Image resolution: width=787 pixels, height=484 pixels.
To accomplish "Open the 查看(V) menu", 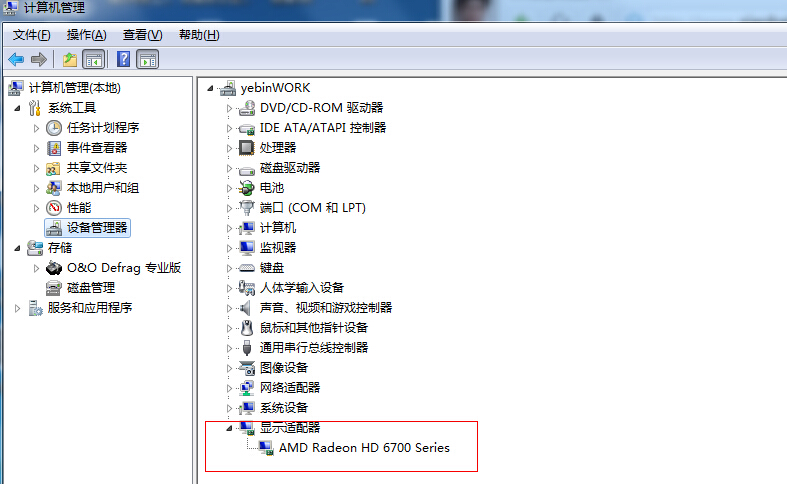I will click(x=142, y=35).
